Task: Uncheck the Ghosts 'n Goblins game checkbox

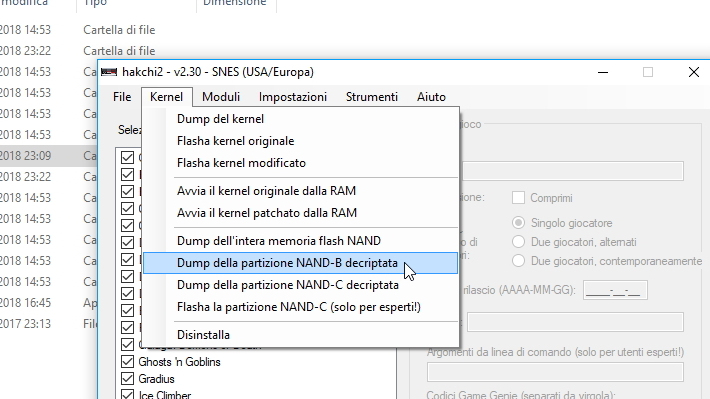Action: point(127,361)
